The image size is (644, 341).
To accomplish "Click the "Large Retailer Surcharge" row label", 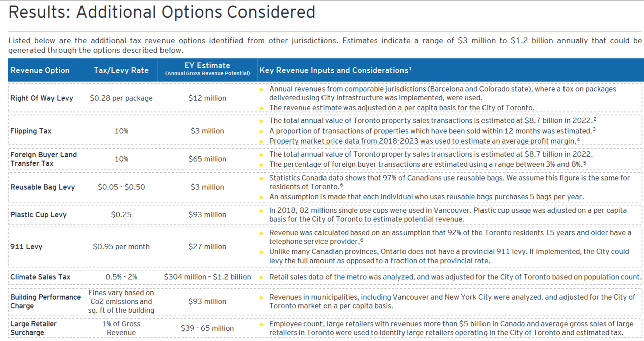I will click(34, 328).
